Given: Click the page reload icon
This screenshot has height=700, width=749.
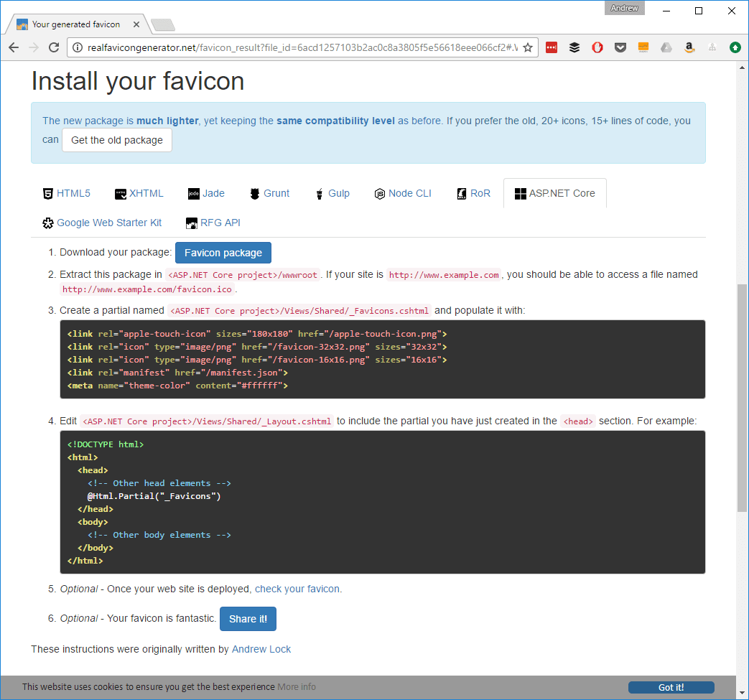Looking at the screenshot, I should [x=54, y=47].
